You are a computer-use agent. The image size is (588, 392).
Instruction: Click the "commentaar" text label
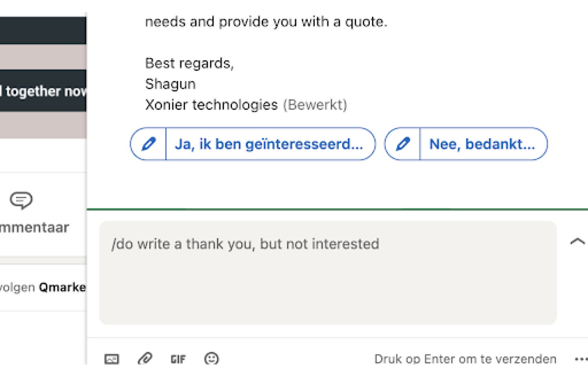pyautogui.click(x=34, y=228)
